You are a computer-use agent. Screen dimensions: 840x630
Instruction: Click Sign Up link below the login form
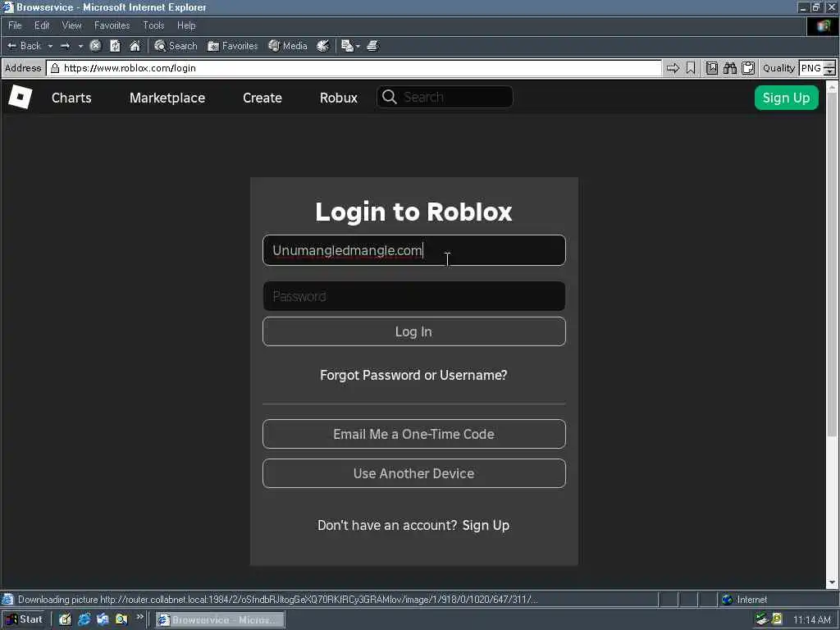click(486, 525)
